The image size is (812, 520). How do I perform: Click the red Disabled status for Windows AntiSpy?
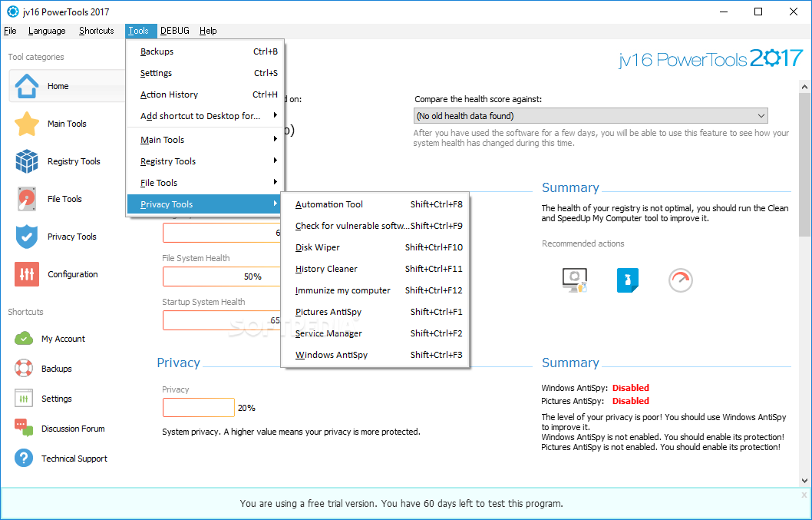pyautogui.click(x=631, y=388)
